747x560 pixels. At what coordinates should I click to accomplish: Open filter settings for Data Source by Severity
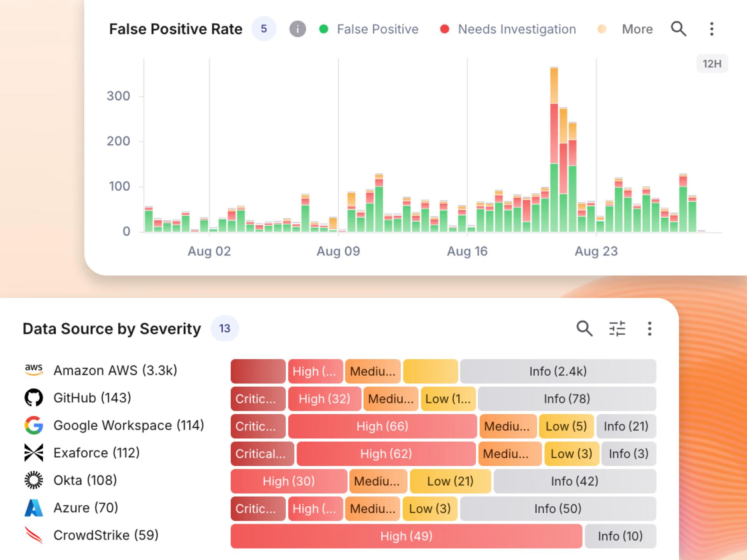point(617,329)
